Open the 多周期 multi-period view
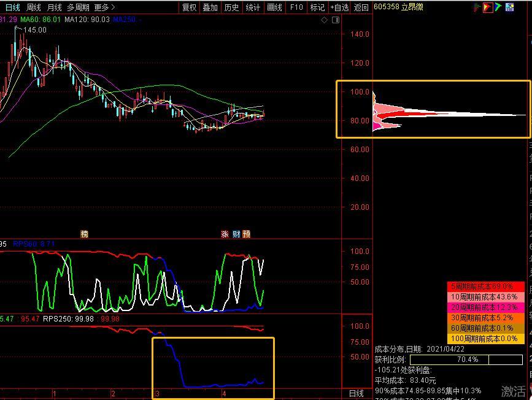Image resolution: width=532 pixels, height=400 pixels. coord(78,7)
